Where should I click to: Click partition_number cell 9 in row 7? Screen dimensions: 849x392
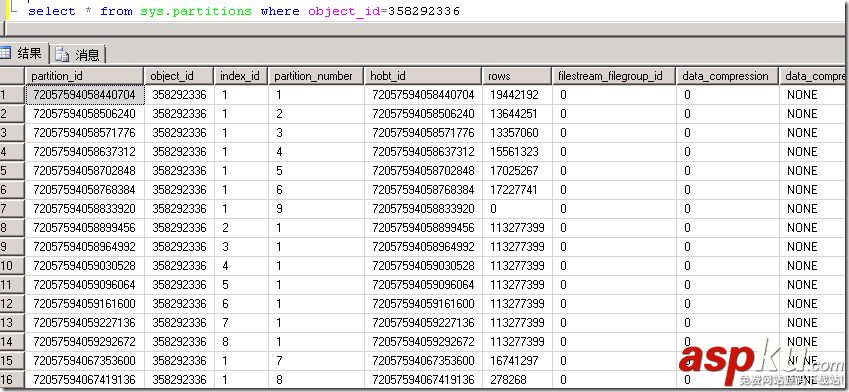click(316, 208)
